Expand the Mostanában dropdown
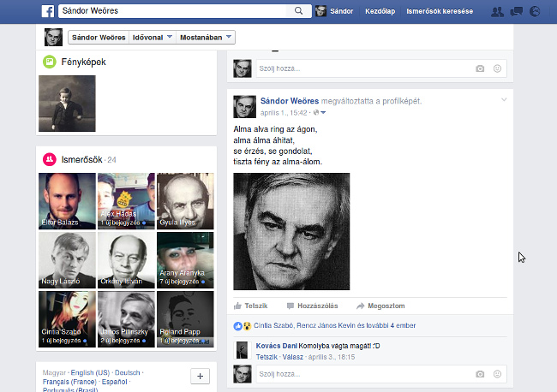This screenshot has height=392, width=557. 206,38
